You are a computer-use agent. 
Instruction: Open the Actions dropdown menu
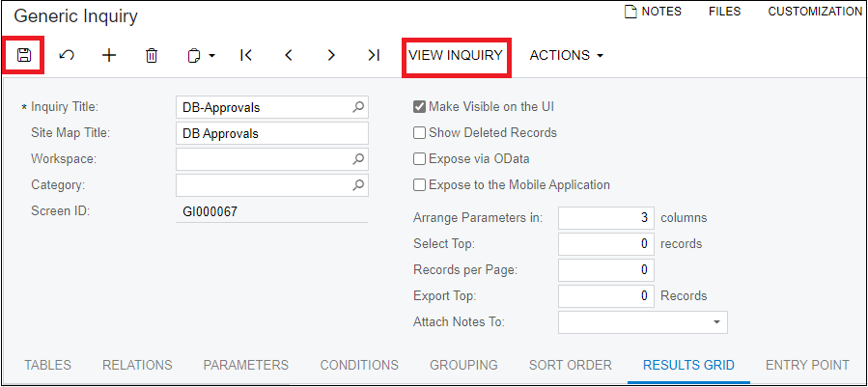pyautogui.click(x=567, y=55)
